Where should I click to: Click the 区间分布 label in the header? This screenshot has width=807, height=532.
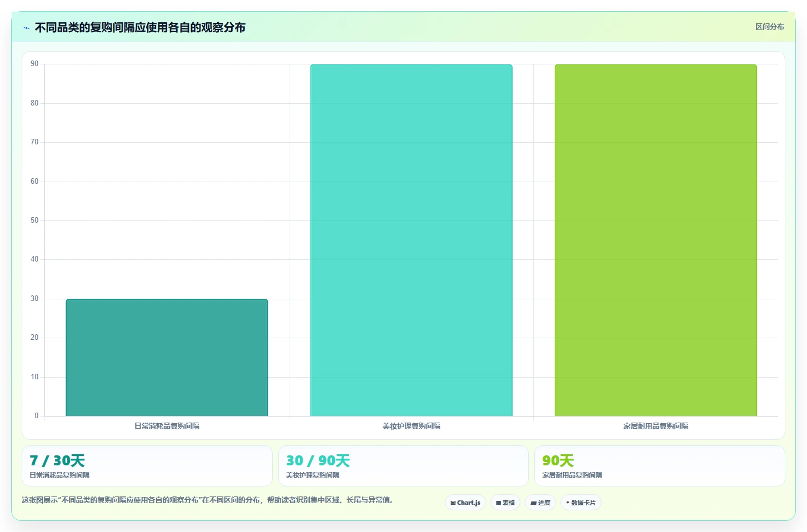769,27
